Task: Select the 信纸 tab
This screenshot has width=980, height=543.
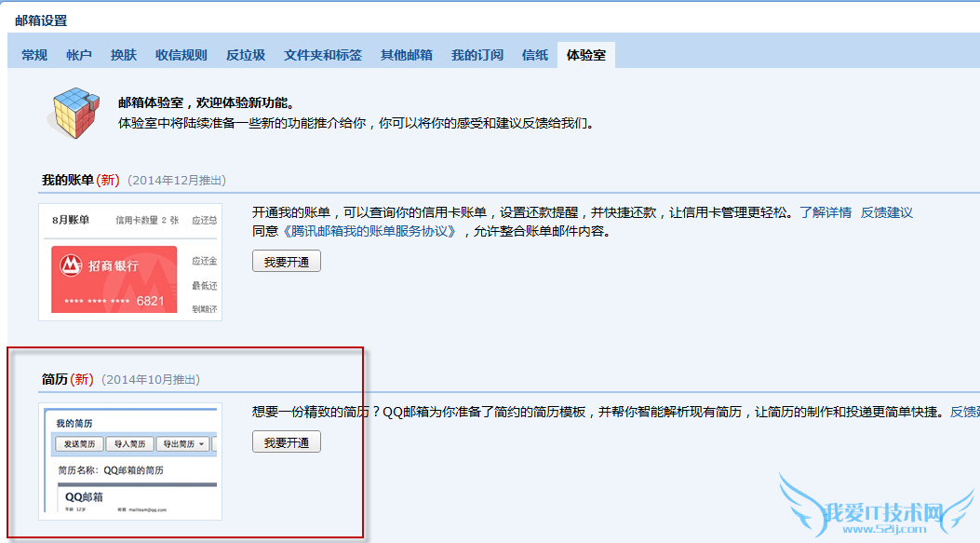Action: tap(535, 55)
